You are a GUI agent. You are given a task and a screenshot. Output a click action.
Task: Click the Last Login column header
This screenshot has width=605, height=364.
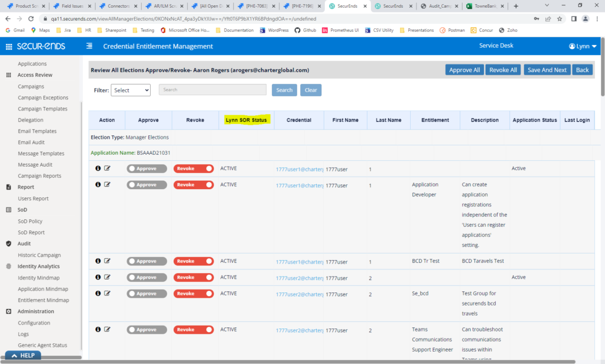[x=577, y=120]
